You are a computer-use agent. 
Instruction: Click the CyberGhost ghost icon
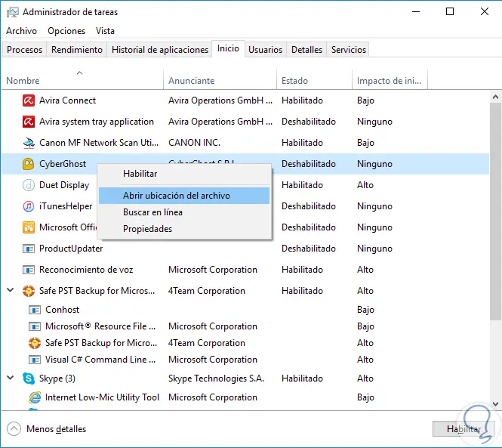(x=29, y=164)
